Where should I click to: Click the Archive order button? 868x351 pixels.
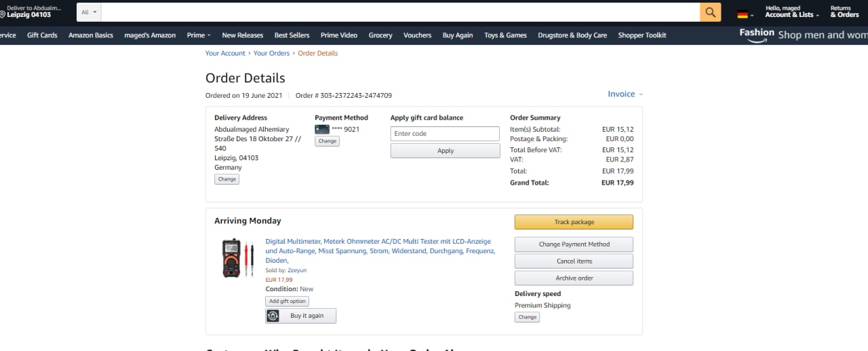[574, 278]
